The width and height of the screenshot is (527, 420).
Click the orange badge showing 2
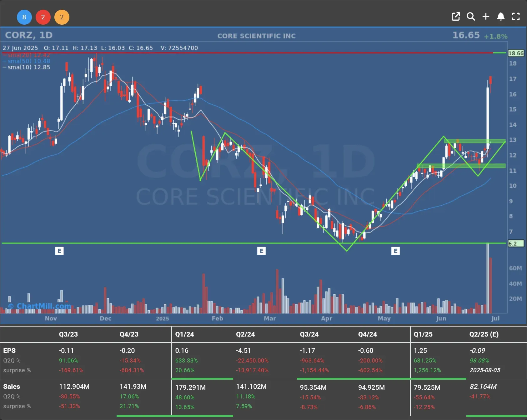[x=62, y=17]
